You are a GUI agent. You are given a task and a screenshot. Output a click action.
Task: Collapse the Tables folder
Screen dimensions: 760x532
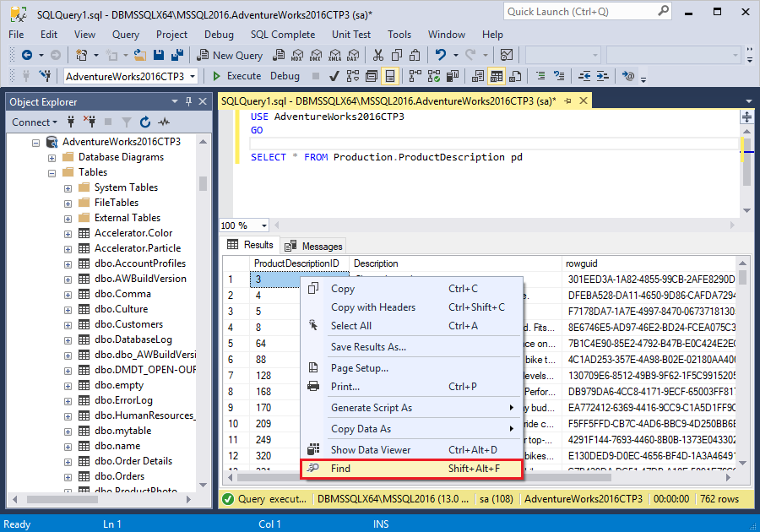click(52, 173)
